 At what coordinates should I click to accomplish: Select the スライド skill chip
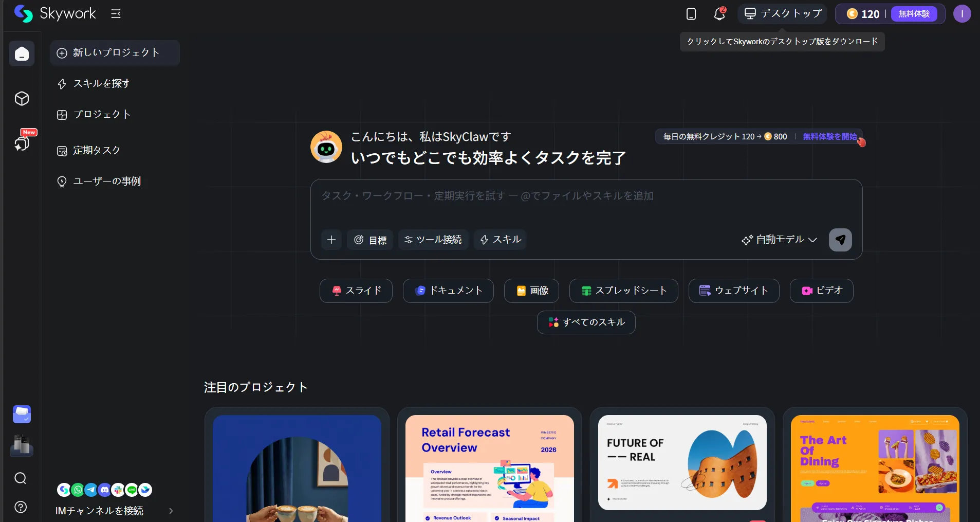coord(356,291)
